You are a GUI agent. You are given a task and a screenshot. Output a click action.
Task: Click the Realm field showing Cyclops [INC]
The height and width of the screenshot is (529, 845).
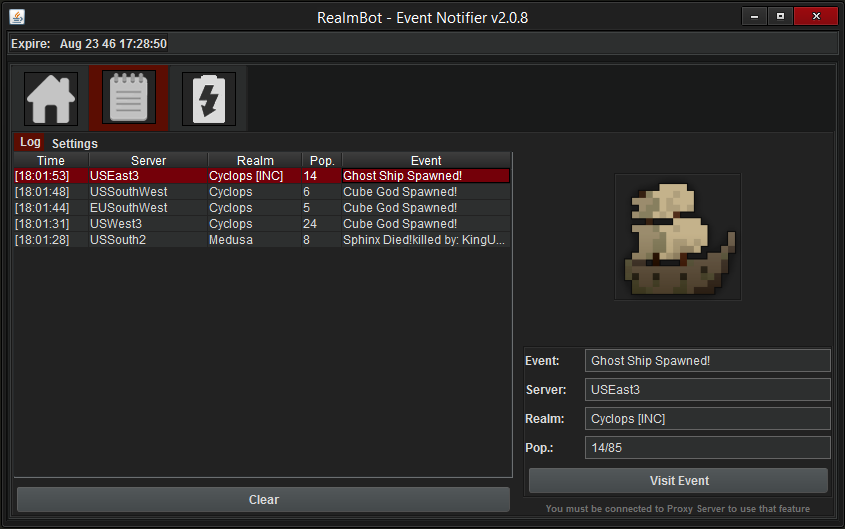708,419
